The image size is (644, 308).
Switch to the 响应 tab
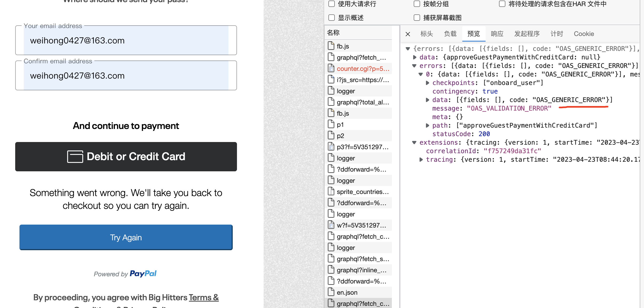(497, 34)
